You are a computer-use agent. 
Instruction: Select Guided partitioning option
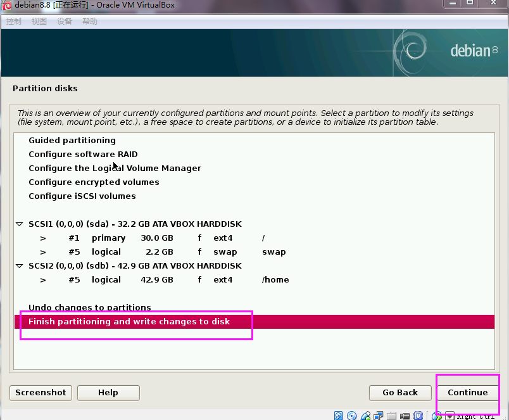(x=72, y=141)
